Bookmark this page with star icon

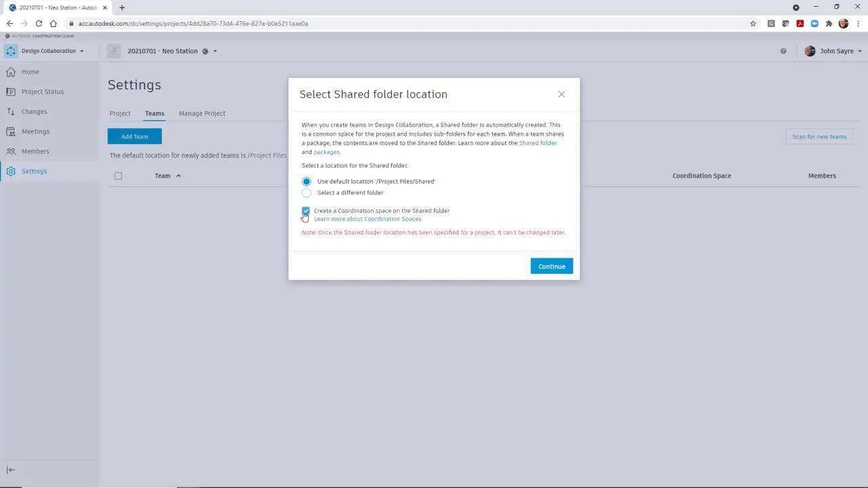coord(753,23)
